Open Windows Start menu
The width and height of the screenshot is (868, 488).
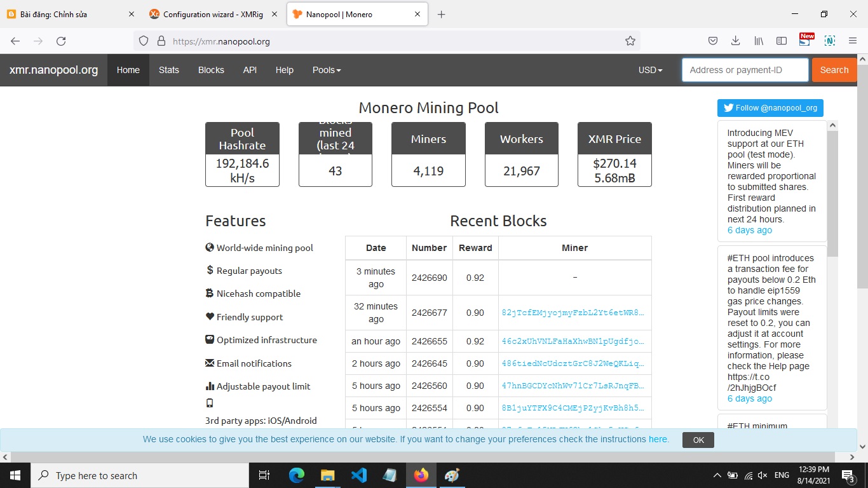pos(15,475)
